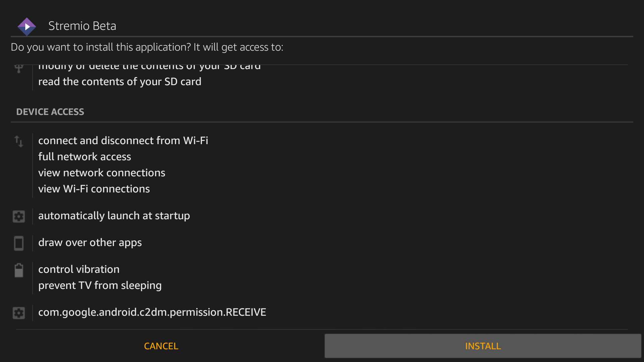Select 'view network connections' permission

102,173
